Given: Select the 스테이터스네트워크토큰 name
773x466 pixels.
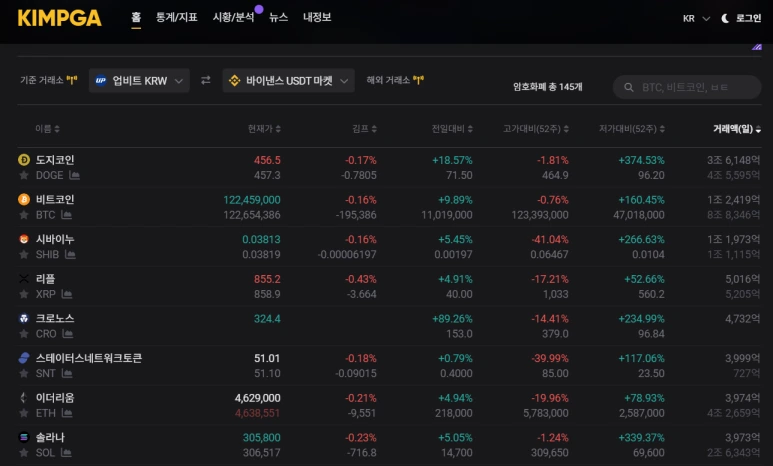Looking at the screenshot, I should (x=89, y=358).
